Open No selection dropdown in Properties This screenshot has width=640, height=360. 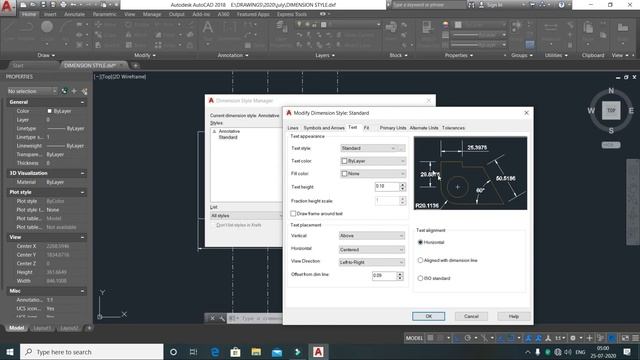32,91
